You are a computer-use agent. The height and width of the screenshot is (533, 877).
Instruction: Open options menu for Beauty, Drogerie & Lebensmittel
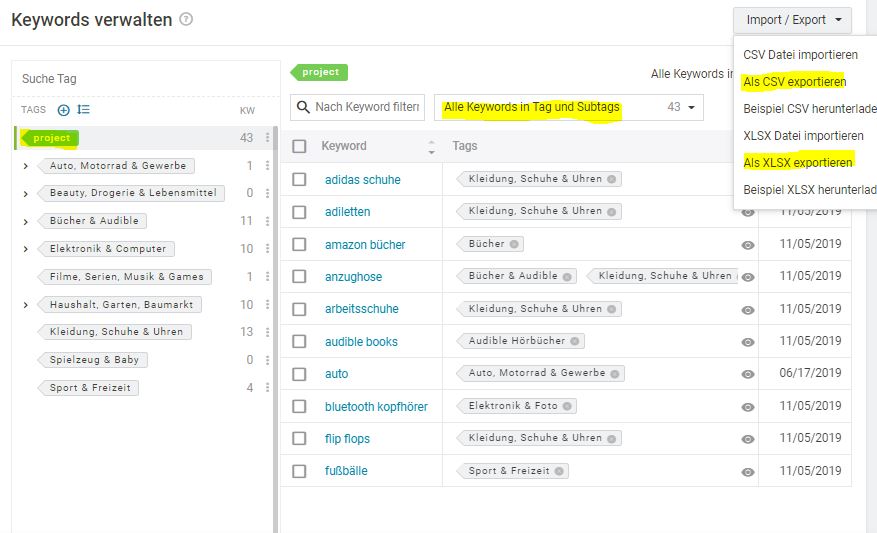[267, 193]
